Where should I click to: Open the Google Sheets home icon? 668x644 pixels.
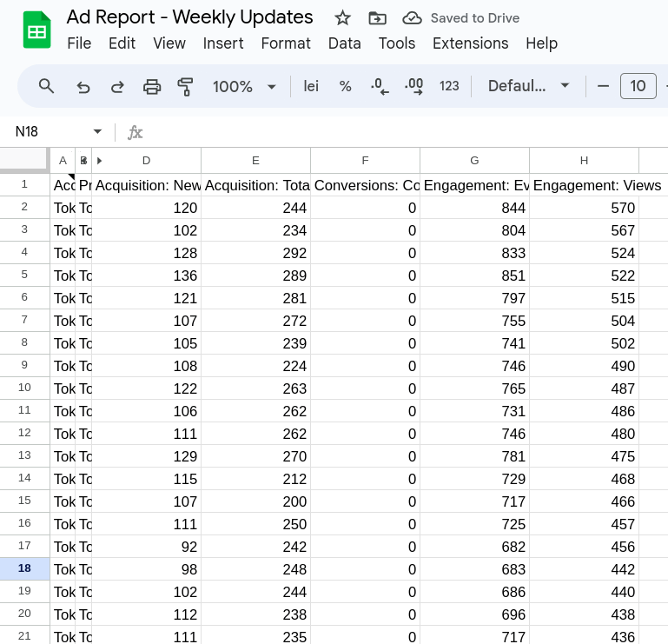coord(36,30)
